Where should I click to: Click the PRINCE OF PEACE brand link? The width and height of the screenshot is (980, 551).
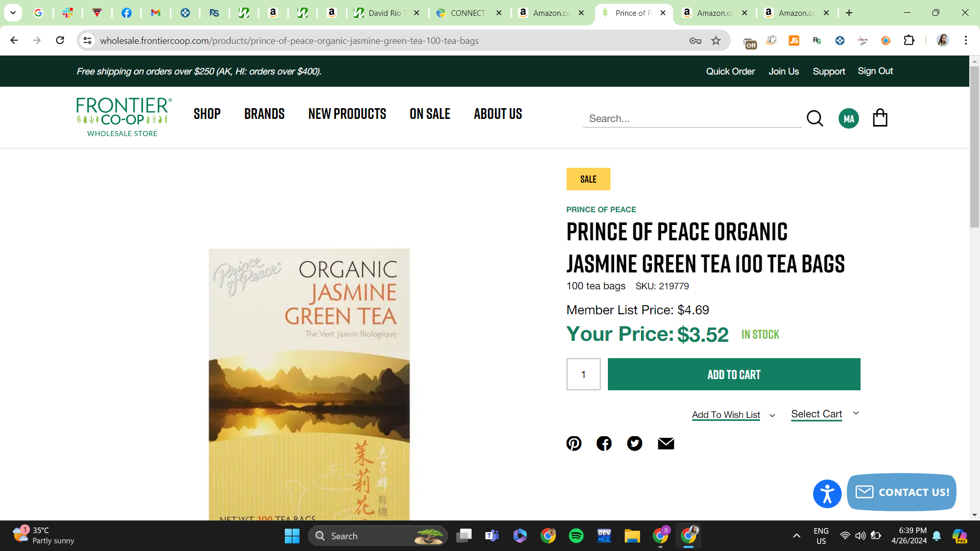[601, 209]
